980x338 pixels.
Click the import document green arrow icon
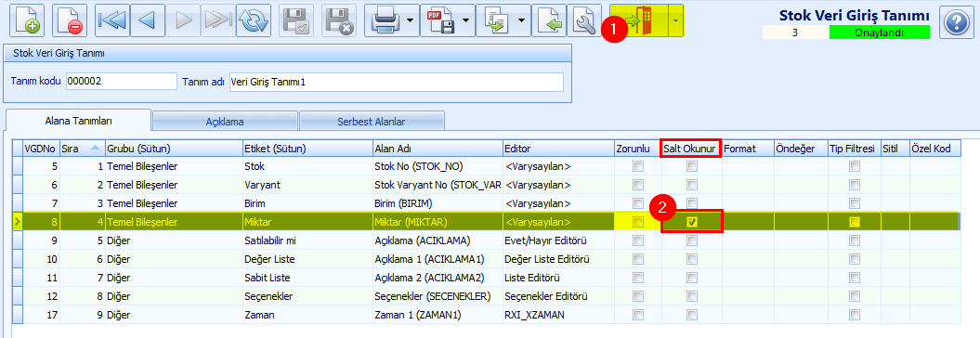(548, 20)
